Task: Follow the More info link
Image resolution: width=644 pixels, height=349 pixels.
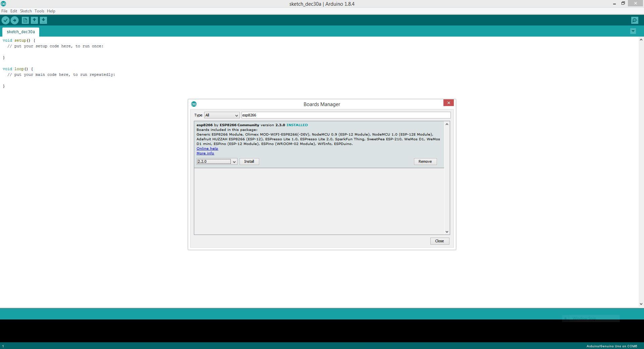Action: pos(205,153)
